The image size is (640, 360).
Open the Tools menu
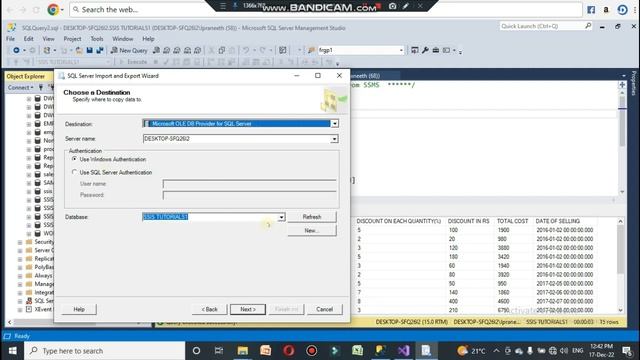(x=97, y=39)
